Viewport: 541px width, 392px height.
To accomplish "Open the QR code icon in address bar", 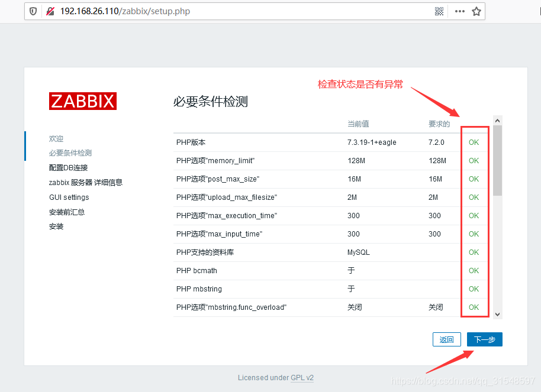I will [439, 11].
